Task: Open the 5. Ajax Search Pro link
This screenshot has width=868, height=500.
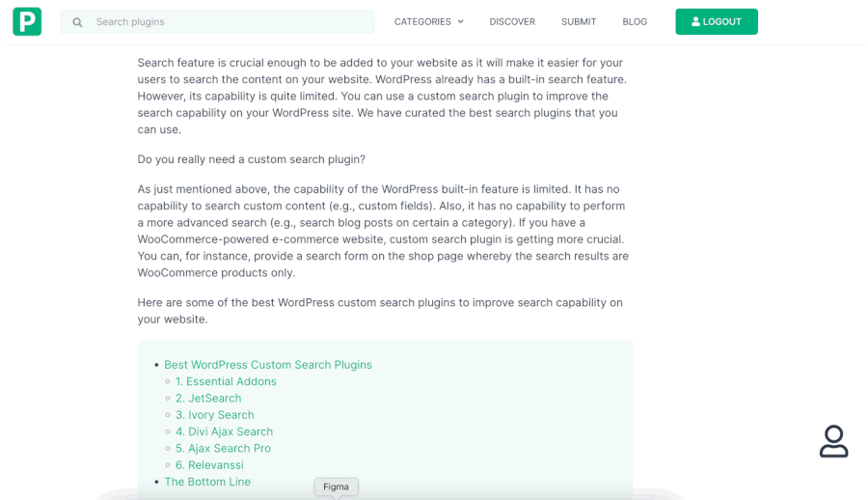Action: coord(223,448)
